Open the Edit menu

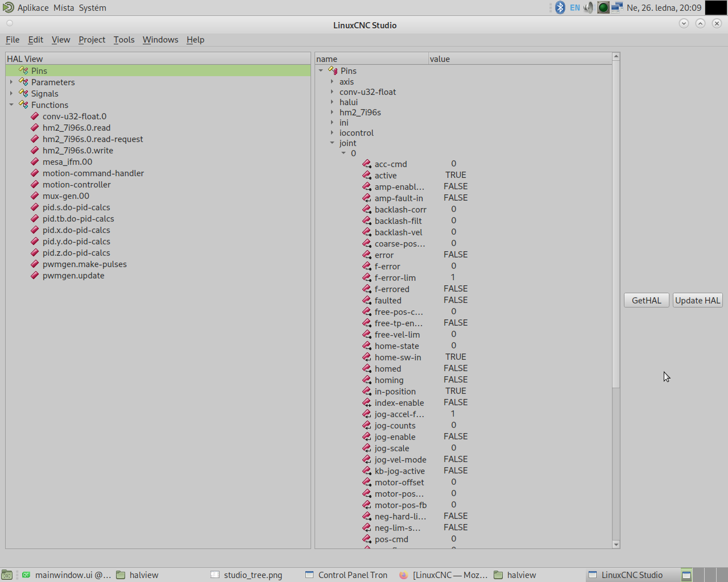tap(35, 40)
